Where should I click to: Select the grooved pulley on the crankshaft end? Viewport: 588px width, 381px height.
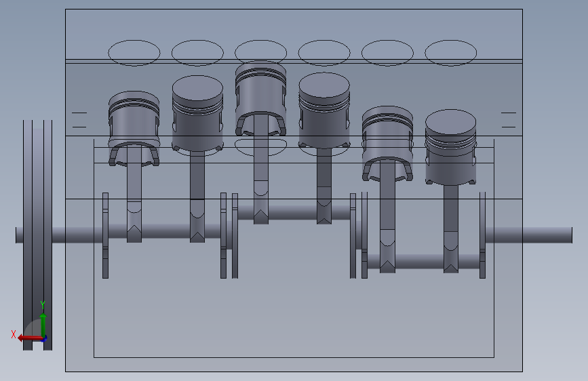coord(37,235)
